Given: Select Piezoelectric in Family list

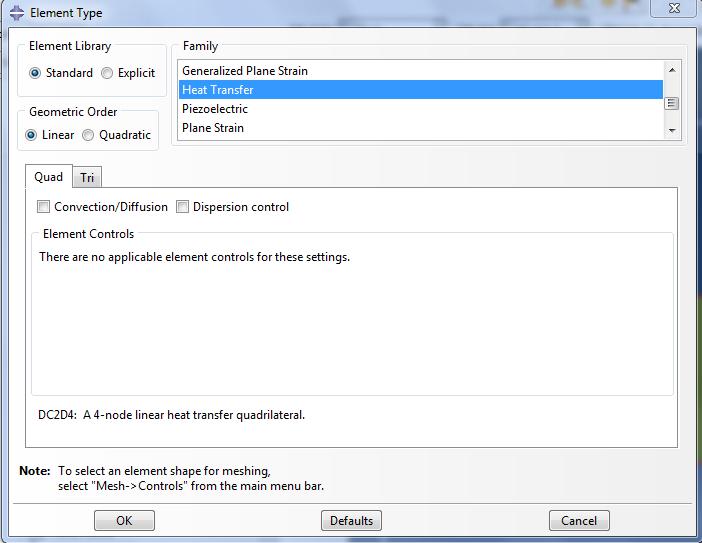Looking at the screenshot, I should [420, 109].
